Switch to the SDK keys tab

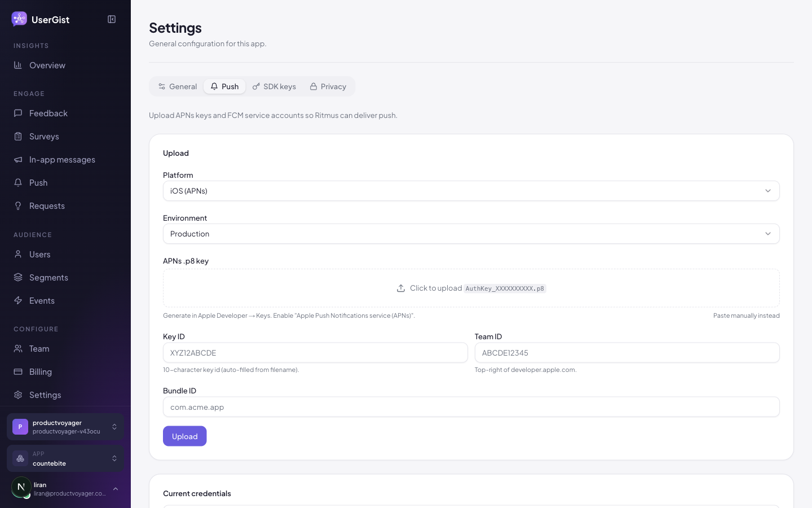[274, 86]
